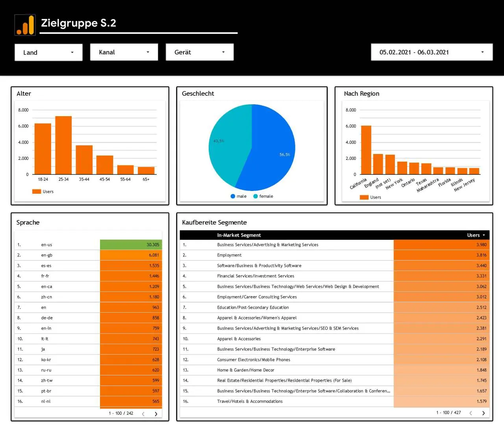Viewport: 504px width, 432px height.
Task: Click the 25-34 age bar
Action: tap(63, 145)
